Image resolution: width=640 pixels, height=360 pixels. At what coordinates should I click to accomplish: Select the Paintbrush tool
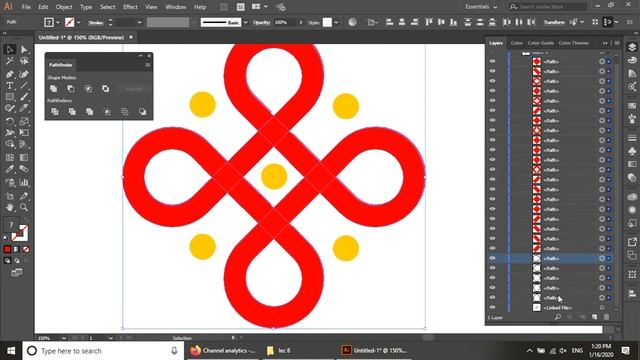pyautogui.click(x=24, y=97)
